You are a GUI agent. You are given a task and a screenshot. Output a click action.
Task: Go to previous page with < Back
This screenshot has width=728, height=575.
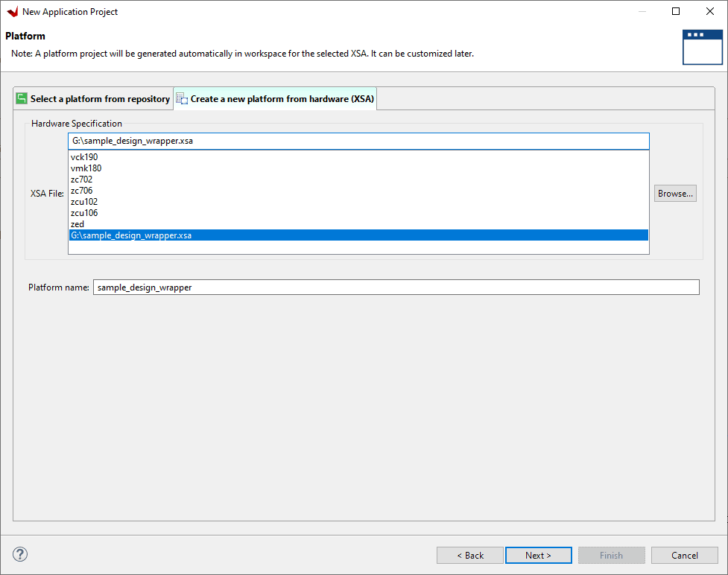pyautogui.click(x=469, y=555)
